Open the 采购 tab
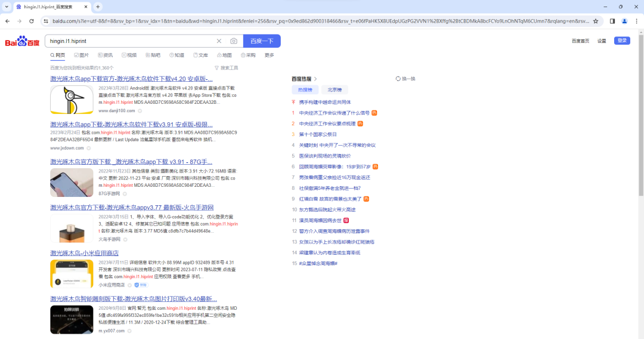The image size is (644, 339). click(x=248, y=55)
